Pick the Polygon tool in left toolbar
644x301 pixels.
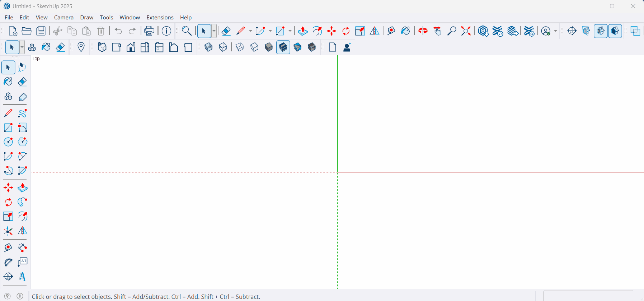point(22,142)
